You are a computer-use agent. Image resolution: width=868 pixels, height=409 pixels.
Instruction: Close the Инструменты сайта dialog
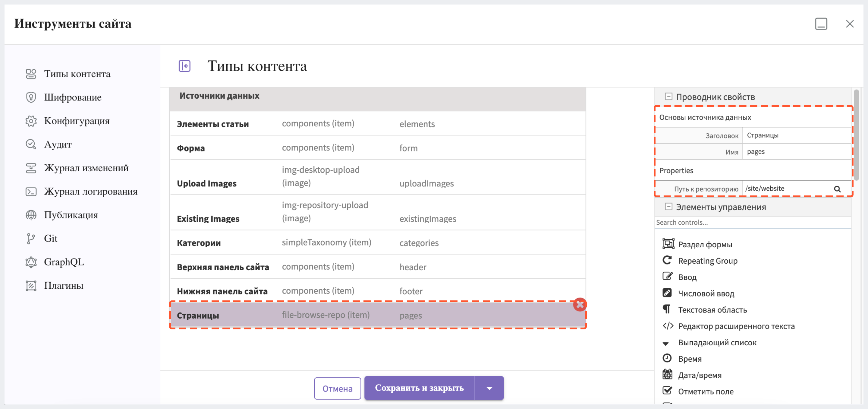click(850, 24)
